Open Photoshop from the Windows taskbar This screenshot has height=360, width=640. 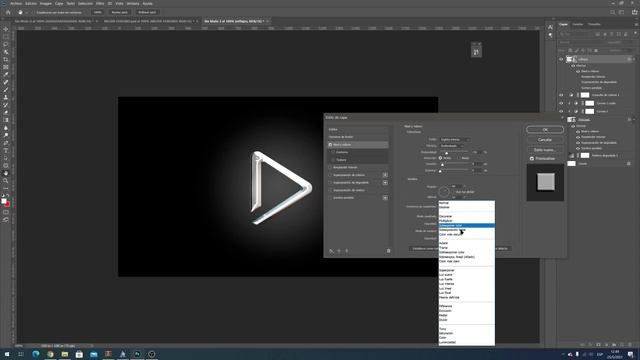click(137, 354)
